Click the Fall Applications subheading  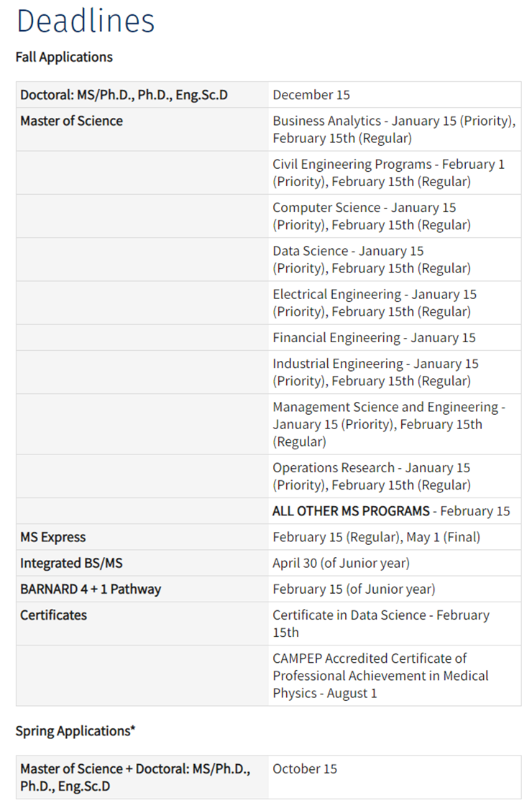64,57
